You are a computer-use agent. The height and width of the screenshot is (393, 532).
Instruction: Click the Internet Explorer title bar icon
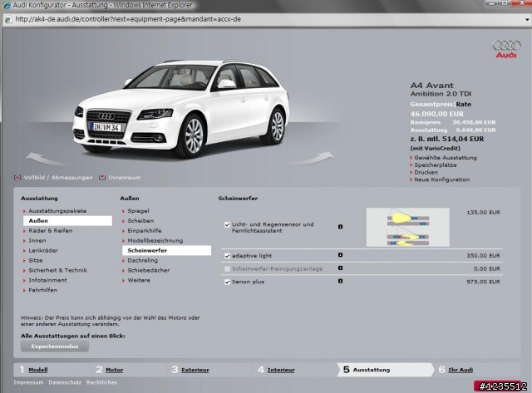6,5
